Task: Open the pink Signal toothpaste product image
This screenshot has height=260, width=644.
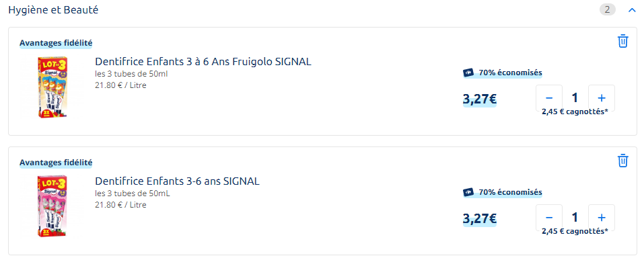Action: click(x=52, y=207)
